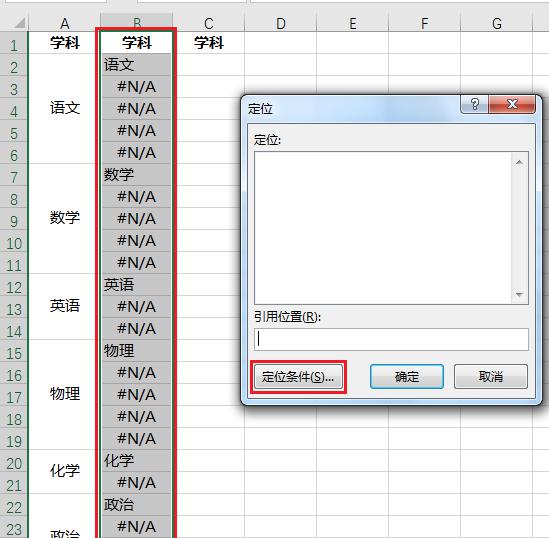Click merged cell 语文 in column A
This screenshot has height=538, width=549.
[64, 109]
